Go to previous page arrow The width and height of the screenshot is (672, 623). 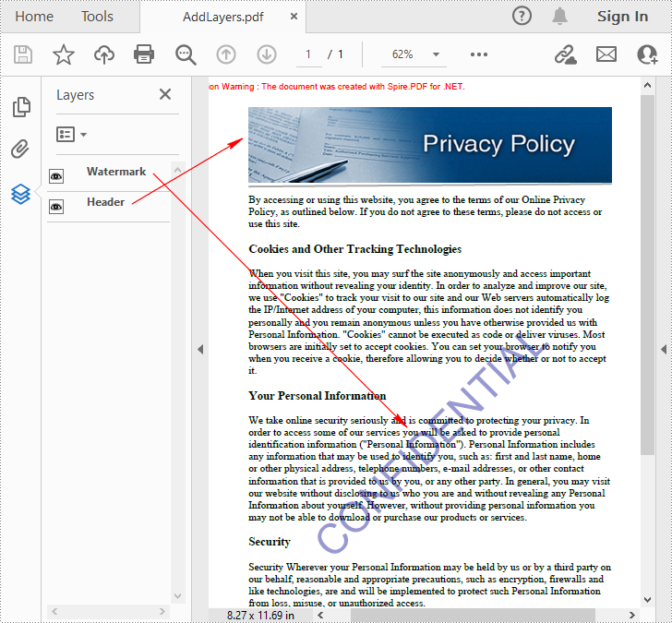[226, 54]
